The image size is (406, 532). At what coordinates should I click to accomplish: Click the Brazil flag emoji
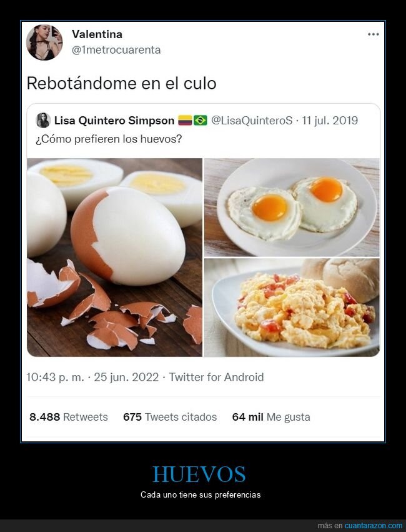pyautogui.click(x=201, y=120)
